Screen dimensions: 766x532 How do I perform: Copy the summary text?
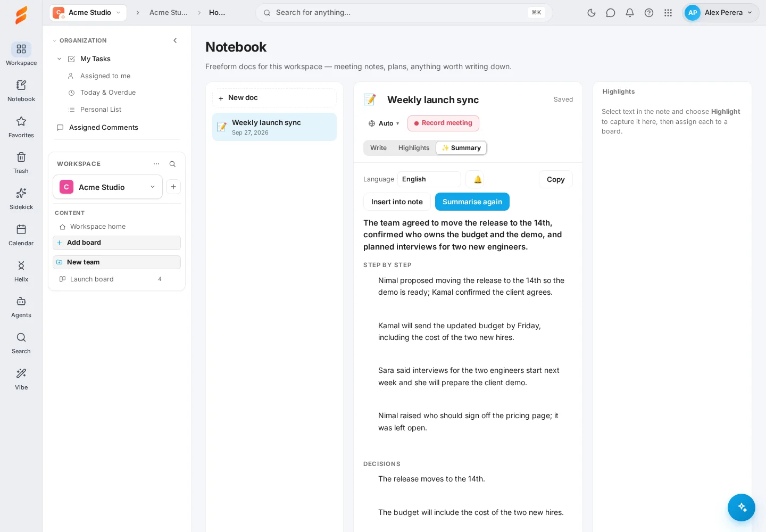click(556, 179)
